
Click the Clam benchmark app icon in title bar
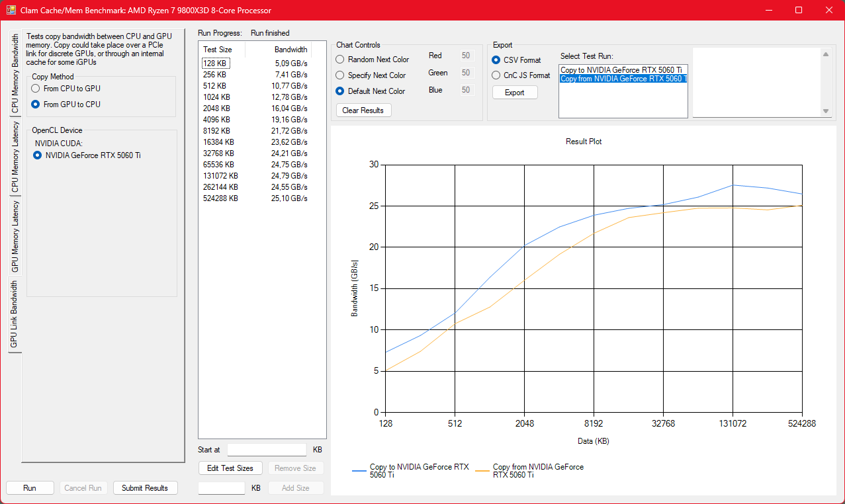point(11,11)
